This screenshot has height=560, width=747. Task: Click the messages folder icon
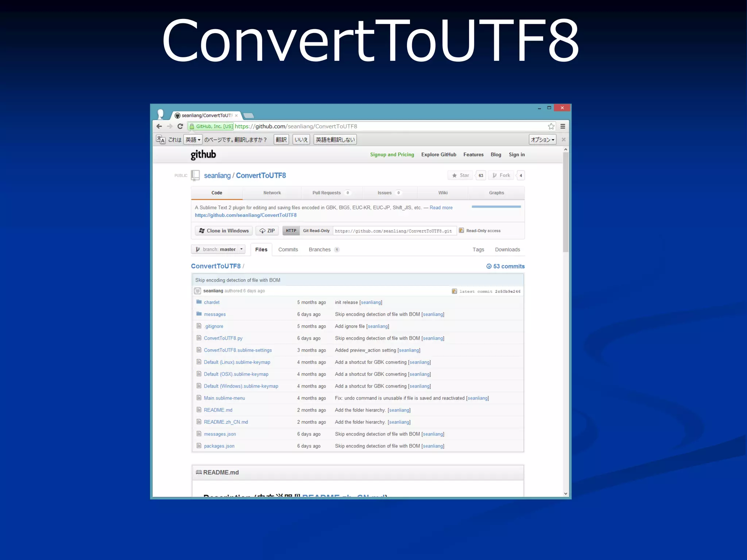coord(199,314)
